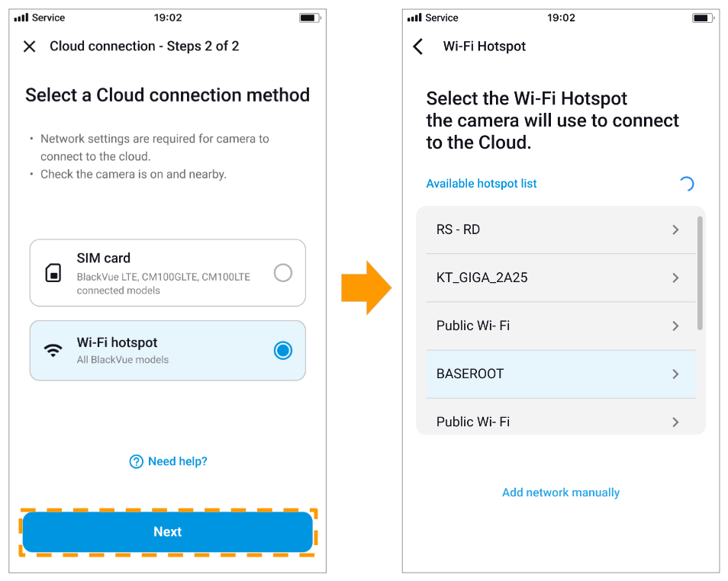Screen dimensions: 728x581
Task: Tap the battery icon on left phone
Action: [x=310, y=18]
